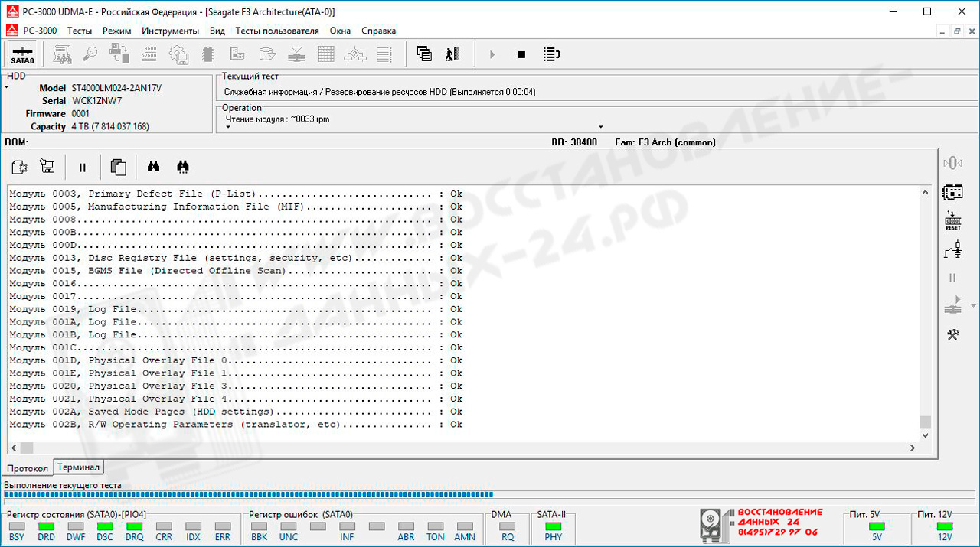Image resolution: width=980 pixels, height=547 pixels.
Task: Open the Вид menu
Action: (217, 31)
